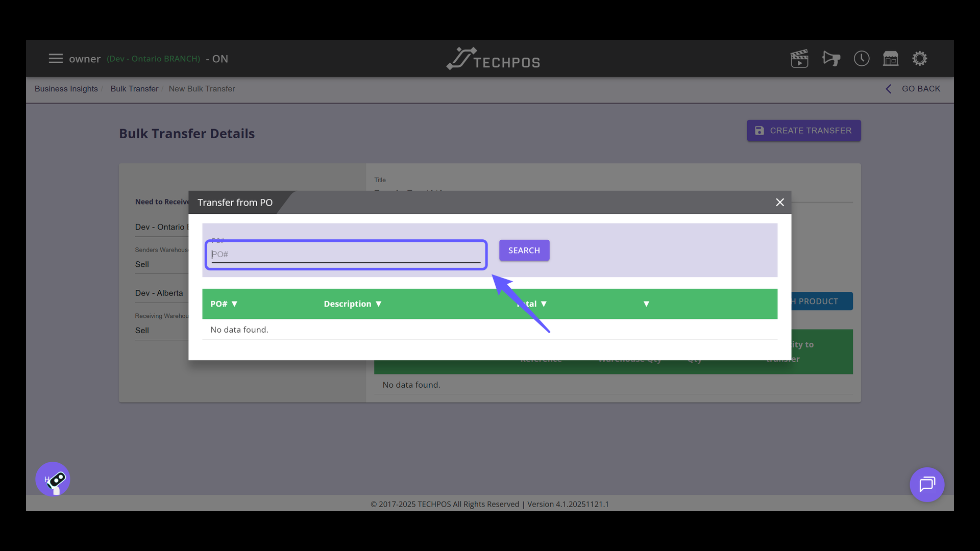Click the purple helper widget icon

pos(53,479)
